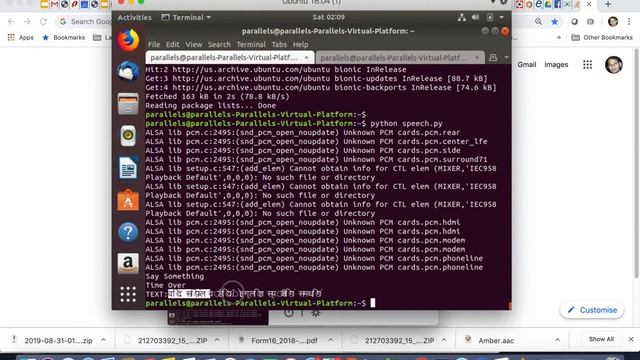Image resolution: width=640 pixels, height=360 pixels.
Task: Click Show All downloads
Action: (x=601, y=339)
